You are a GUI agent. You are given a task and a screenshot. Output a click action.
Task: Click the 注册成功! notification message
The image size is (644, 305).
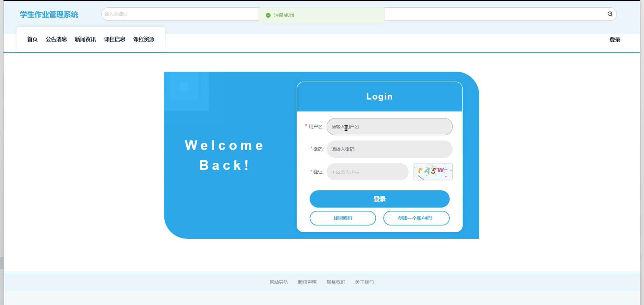click(x=322, y=15)
